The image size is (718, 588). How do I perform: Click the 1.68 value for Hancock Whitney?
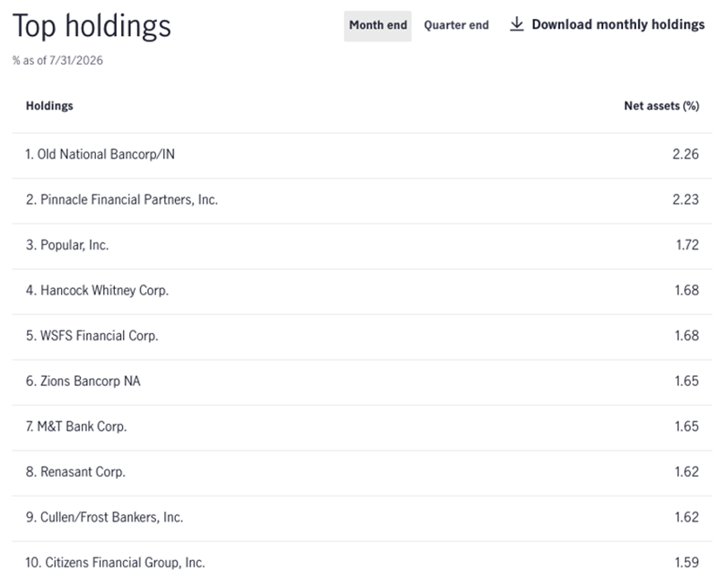687,290
